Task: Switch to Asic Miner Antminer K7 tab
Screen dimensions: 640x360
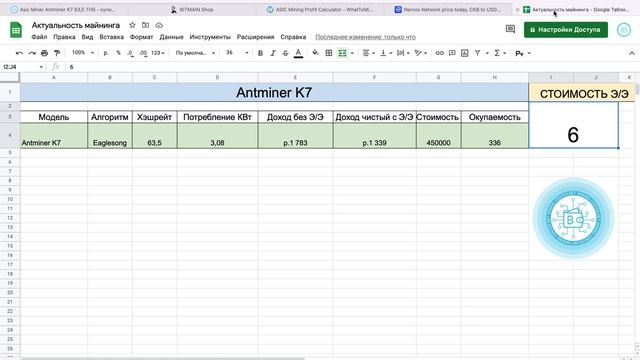Action: [64, 9]
